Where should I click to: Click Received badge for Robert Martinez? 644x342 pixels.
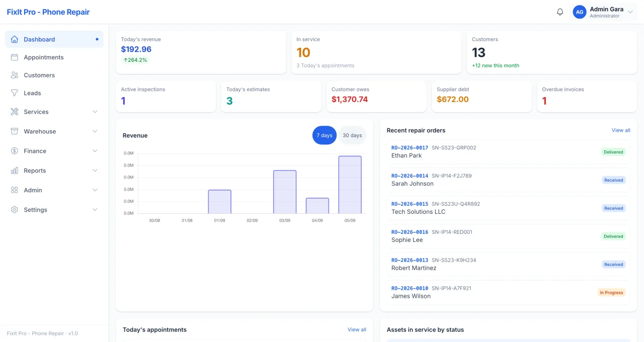point(614,265)
